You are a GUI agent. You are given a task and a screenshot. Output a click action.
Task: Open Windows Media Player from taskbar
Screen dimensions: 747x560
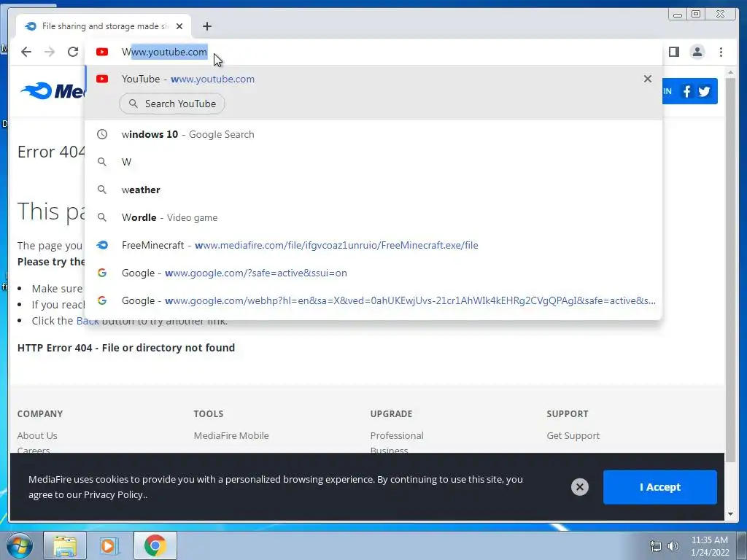109,545
